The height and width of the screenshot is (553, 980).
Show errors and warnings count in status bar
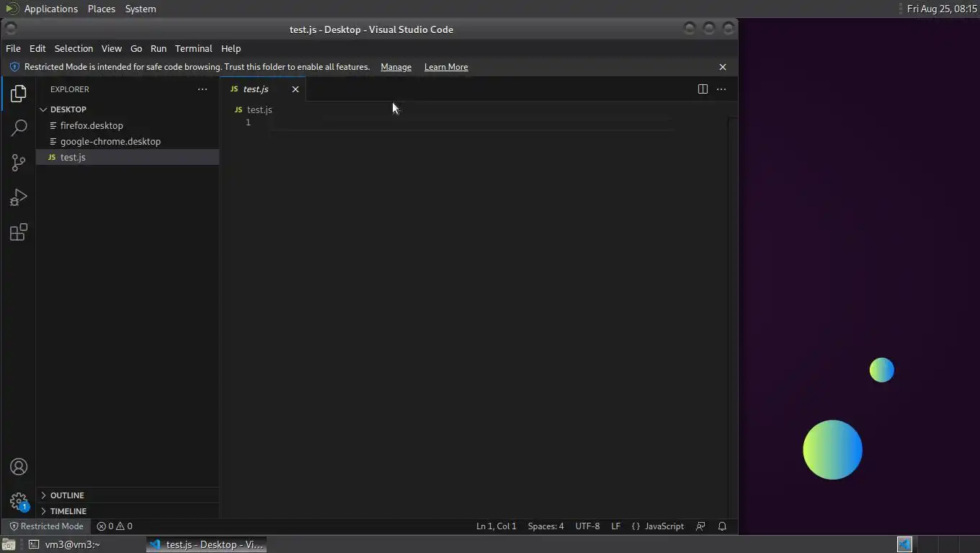(x=115, y=526)
